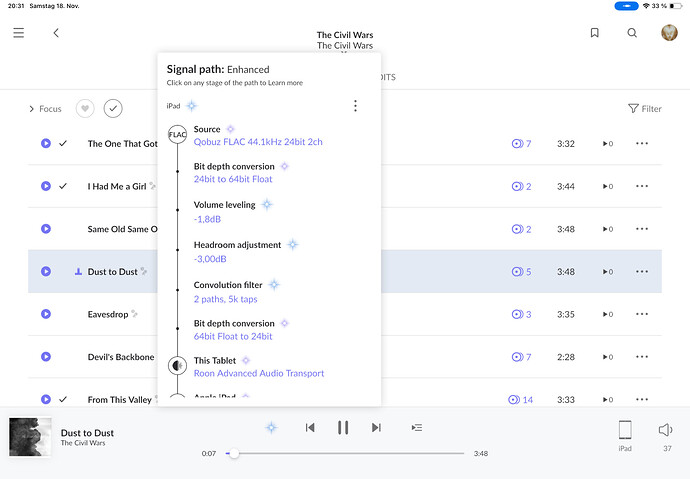Toggle library checkmark on From This Valley
The height and width of the screenshot is (479, 690).
point(63,399)
